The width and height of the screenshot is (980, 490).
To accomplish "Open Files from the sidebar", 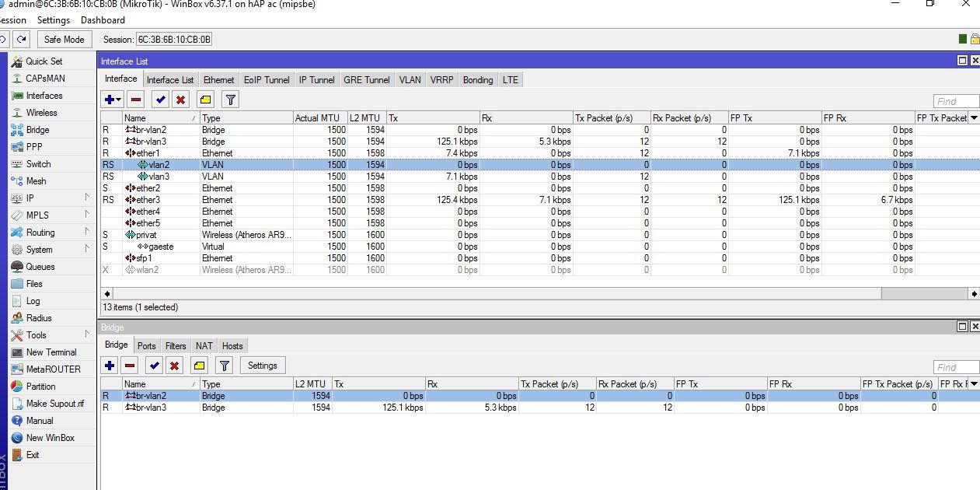I will [34, 284].
